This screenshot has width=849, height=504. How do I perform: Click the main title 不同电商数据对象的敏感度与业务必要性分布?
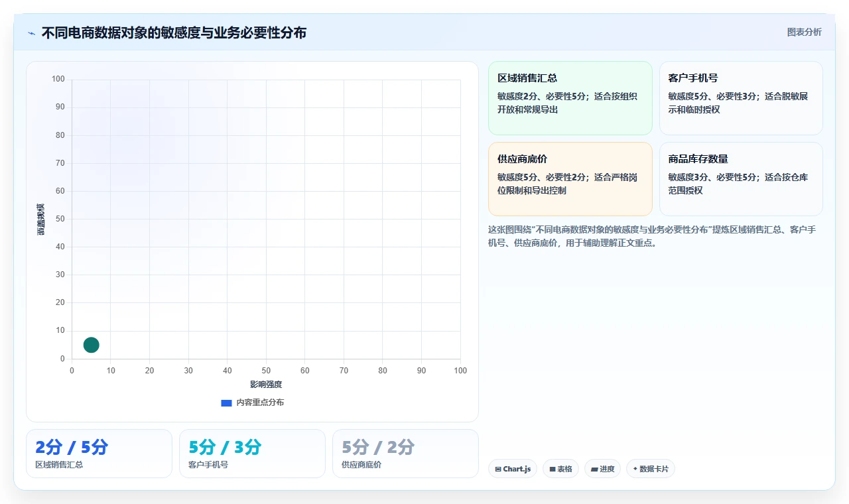click(174, 32)
